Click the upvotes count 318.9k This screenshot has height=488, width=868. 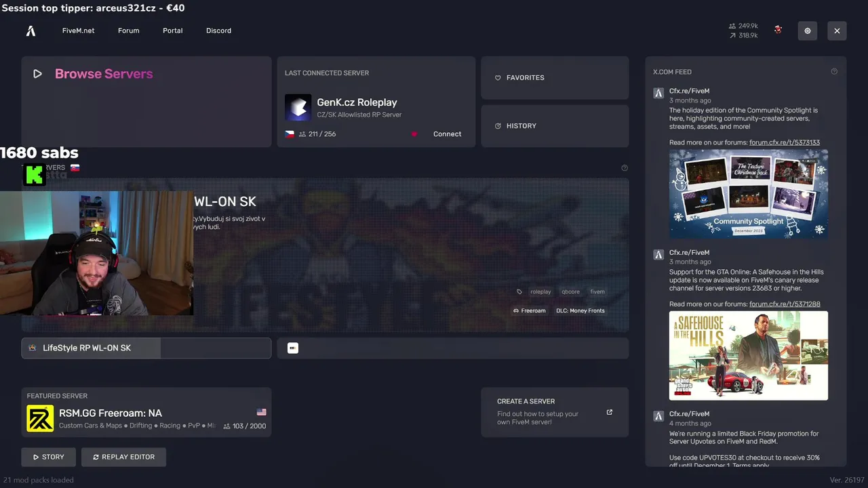pos(743,35)
